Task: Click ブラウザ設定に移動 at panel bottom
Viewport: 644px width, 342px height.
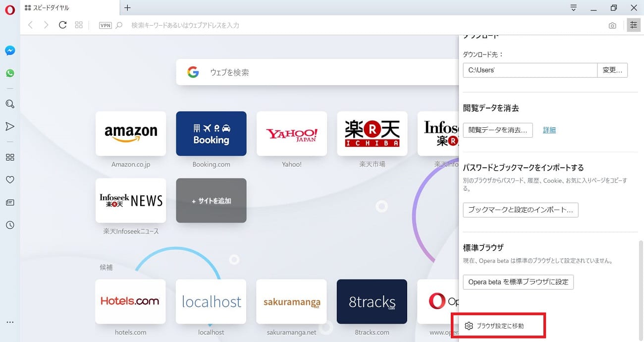Action: (499, 326)
